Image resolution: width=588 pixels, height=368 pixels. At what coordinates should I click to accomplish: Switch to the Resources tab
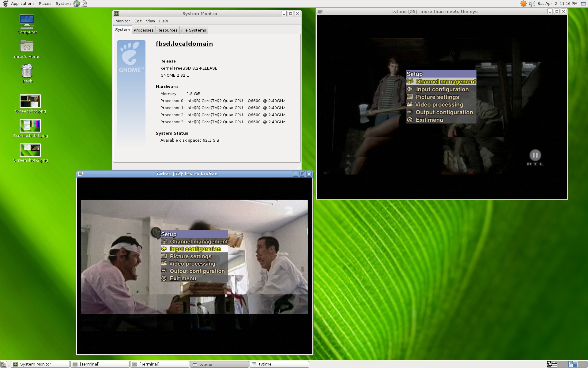(167, 30)
